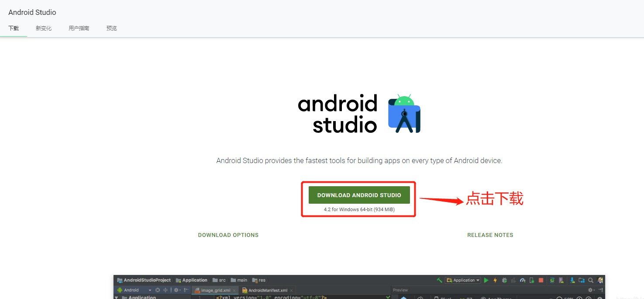Click the green hammer Build icon

pyautogui.click(x=439, y=280)
